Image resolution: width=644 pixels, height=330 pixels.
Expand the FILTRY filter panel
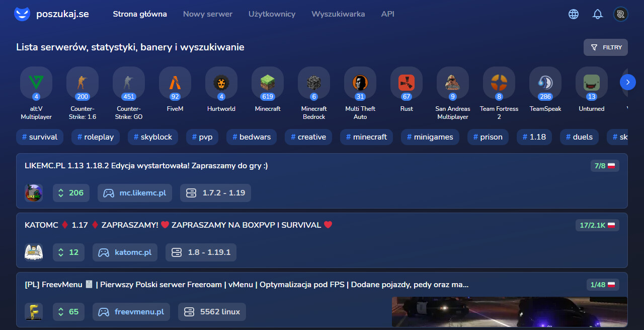point(606,47)
